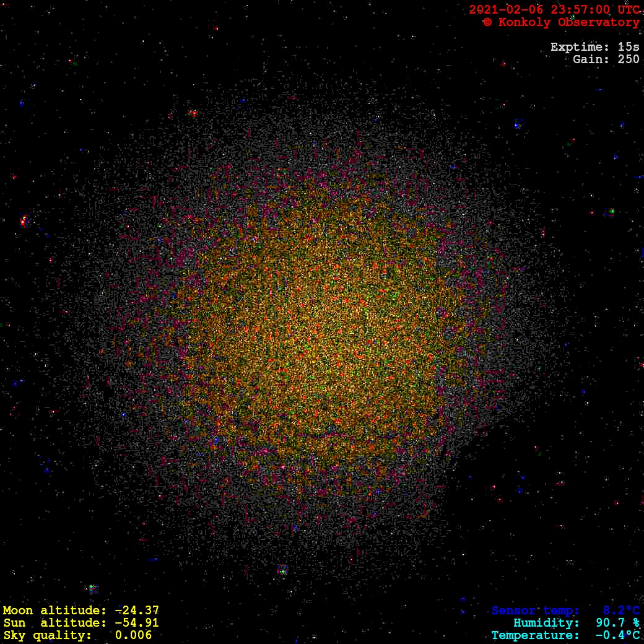Select the Sun altitude value -54.91
644x644 pixels.
(137, 623)
